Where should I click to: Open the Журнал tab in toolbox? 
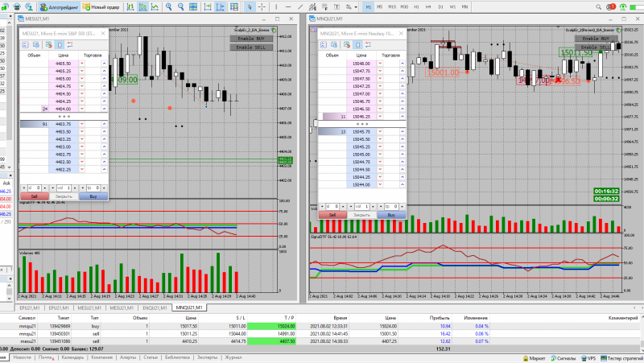tap(233, 357)
